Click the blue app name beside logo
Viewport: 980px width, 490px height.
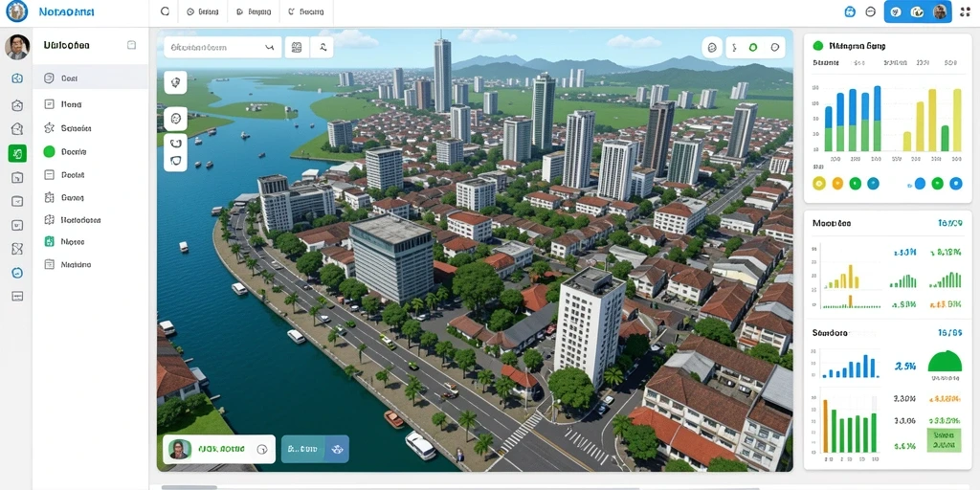point(66,11)
